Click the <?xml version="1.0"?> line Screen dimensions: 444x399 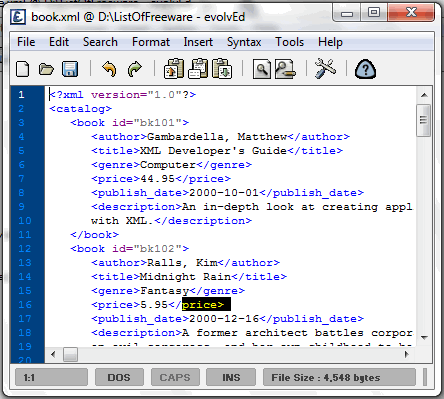tap(123, 95)
